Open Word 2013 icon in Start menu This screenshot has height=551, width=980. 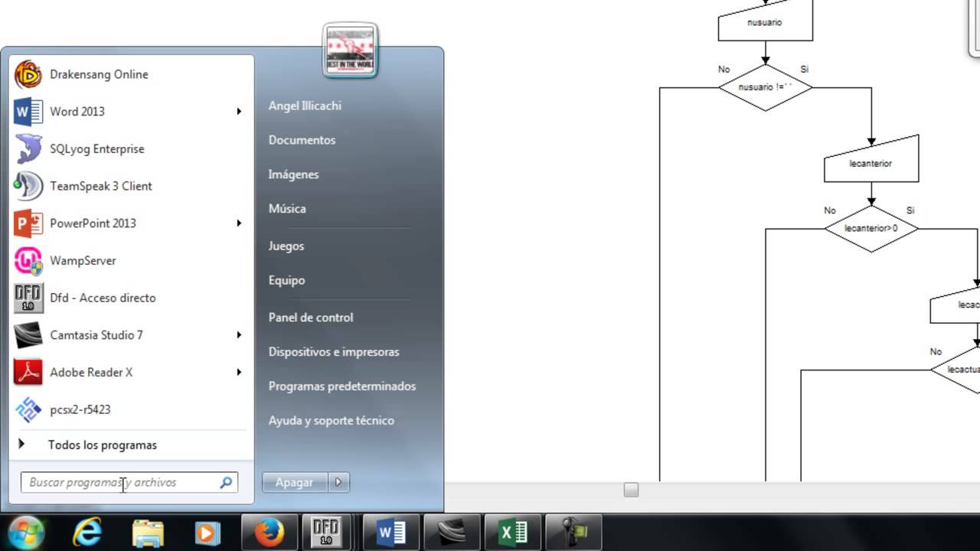point(28,112)
